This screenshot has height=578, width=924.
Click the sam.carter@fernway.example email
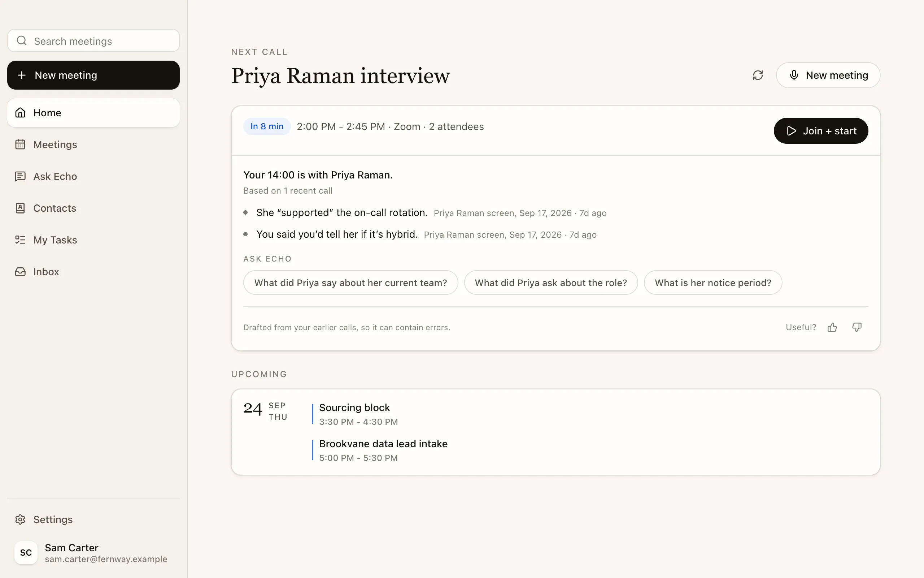(x=106, y=559)
